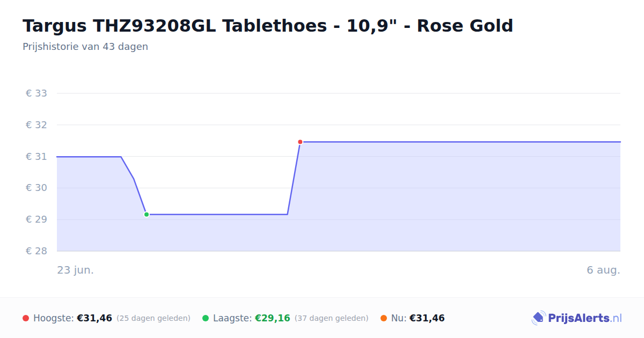The image size is (644, 338).
Task: Select the 6 aug. end date label
Action: pyautogui.click(x=603, y=270)
